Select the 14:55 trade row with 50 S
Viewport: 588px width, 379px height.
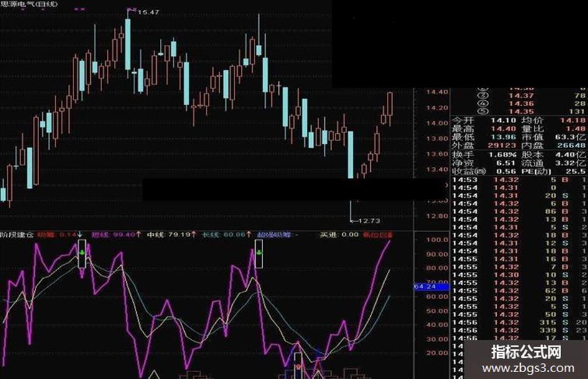(x=519, y=314)
